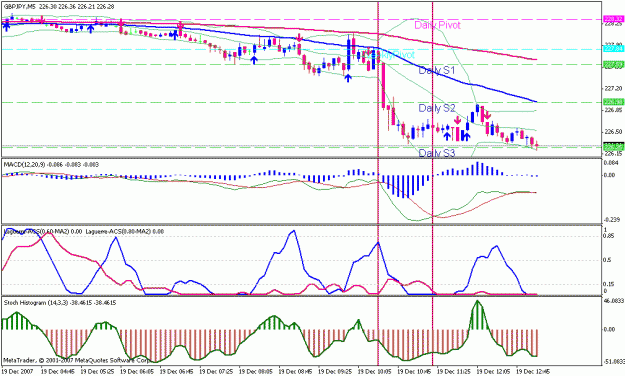Click the 226.15 price axis value
625x376 pixels.
pyautogui.click(x=612, y=154)
